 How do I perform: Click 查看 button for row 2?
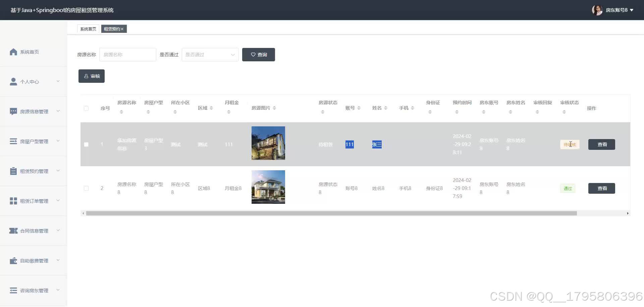pos(602,188)
